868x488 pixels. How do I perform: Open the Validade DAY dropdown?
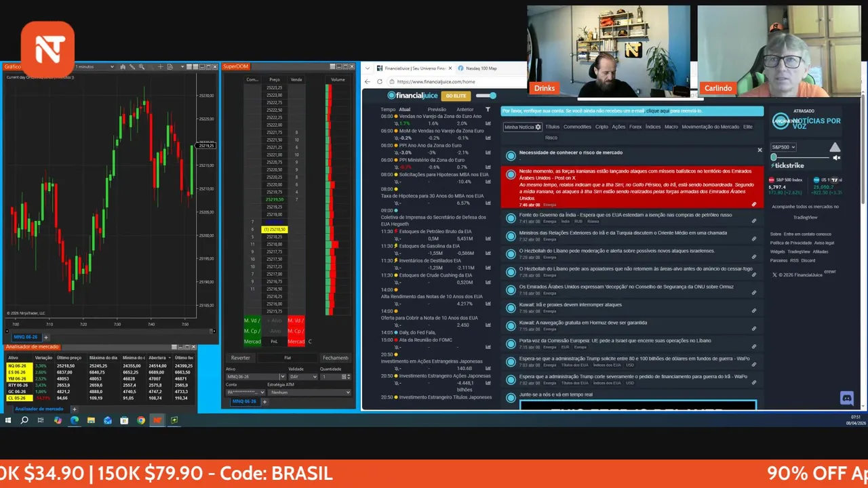pyautogui.click(x=303, y=377)
